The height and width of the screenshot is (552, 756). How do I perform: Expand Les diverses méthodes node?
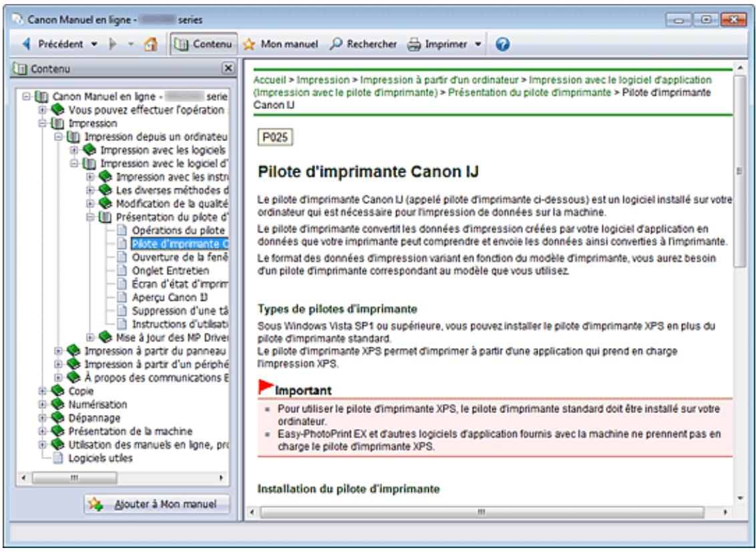pos(90,190)
